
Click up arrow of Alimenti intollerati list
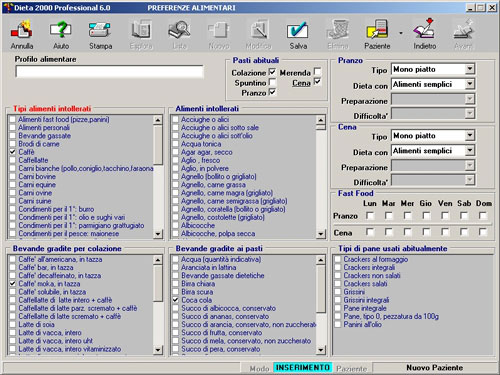[321, 120]
